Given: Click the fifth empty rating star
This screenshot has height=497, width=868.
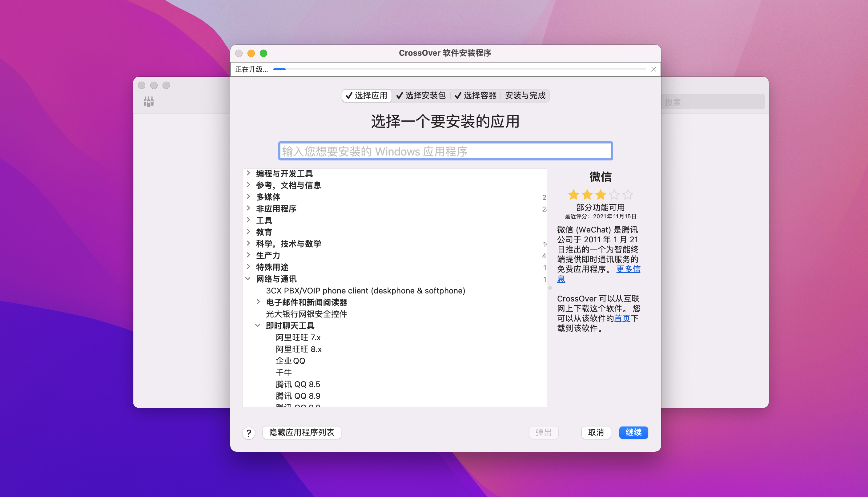Looking at the screenshot, I should click(x=628, y=195).
